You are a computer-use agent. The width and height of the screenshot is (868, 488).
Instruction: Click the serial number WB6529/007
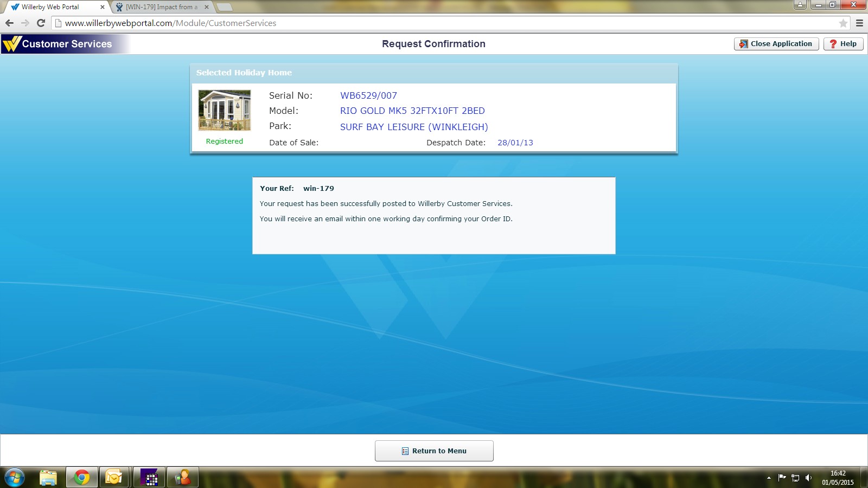368,95
